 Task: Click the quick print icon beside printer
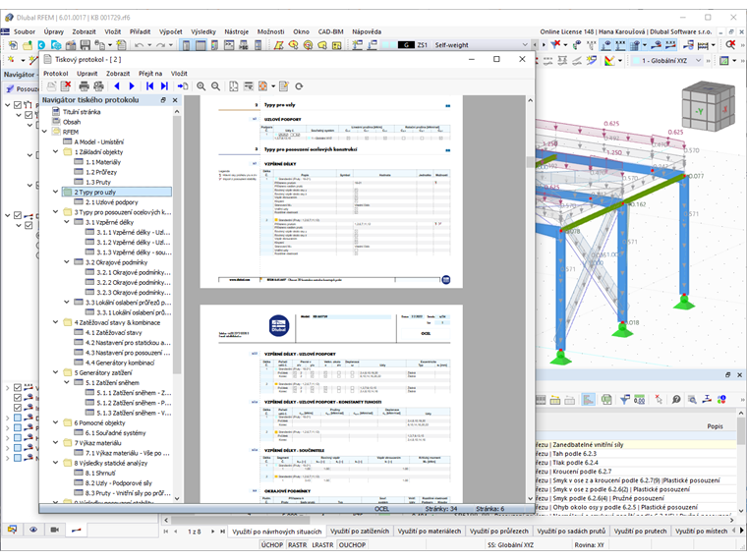click(99, 86)
